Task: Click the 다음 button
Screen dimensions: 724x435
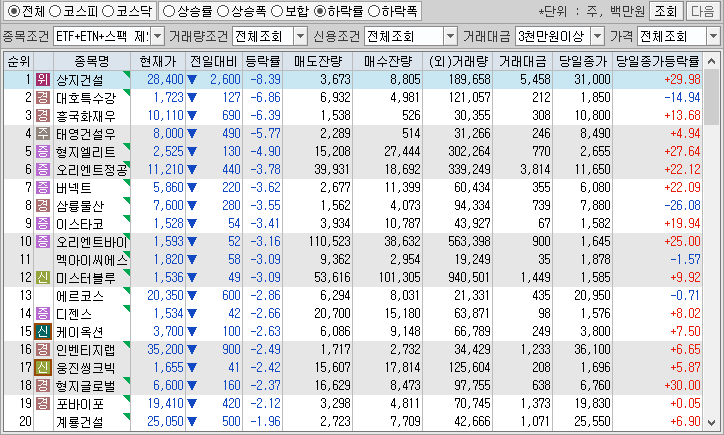Action: click(703, 11)
